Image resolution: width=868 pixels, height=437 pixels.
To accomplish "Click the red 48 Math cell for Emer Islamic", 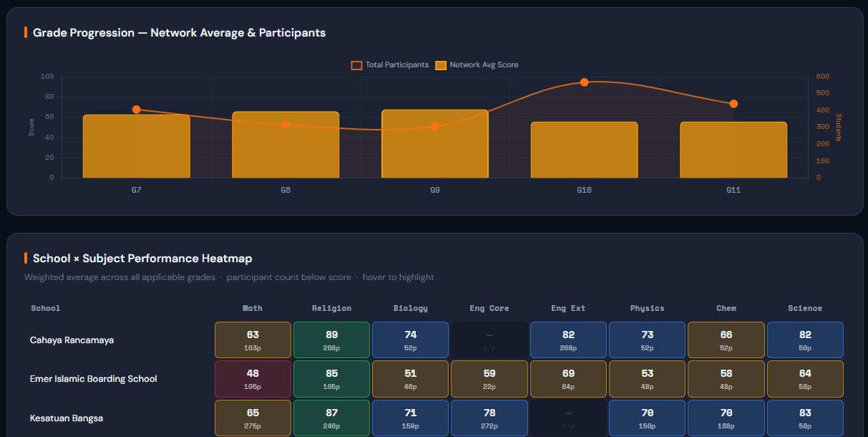I will (x=252, y=378).
